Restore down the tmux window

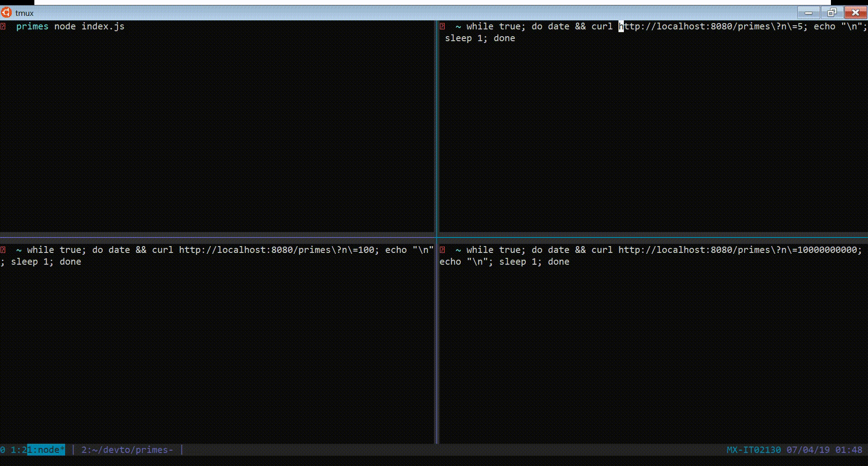point(832,13)
